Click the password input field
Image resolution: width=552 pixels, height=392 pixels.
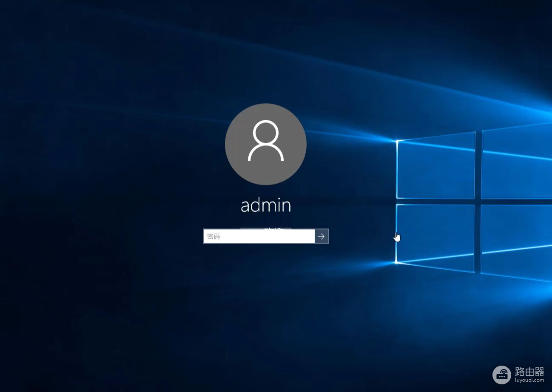point(259,236)
